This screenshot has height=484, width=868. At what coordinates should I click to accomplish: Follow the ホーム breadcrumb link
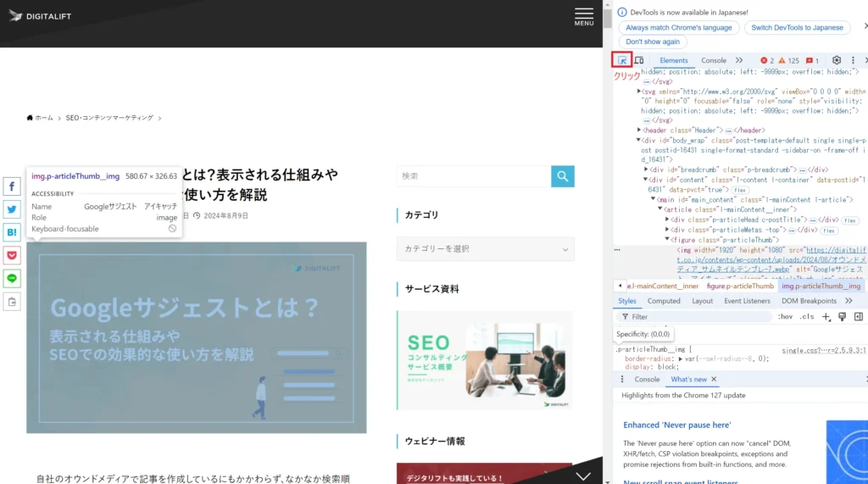point(40,118)
